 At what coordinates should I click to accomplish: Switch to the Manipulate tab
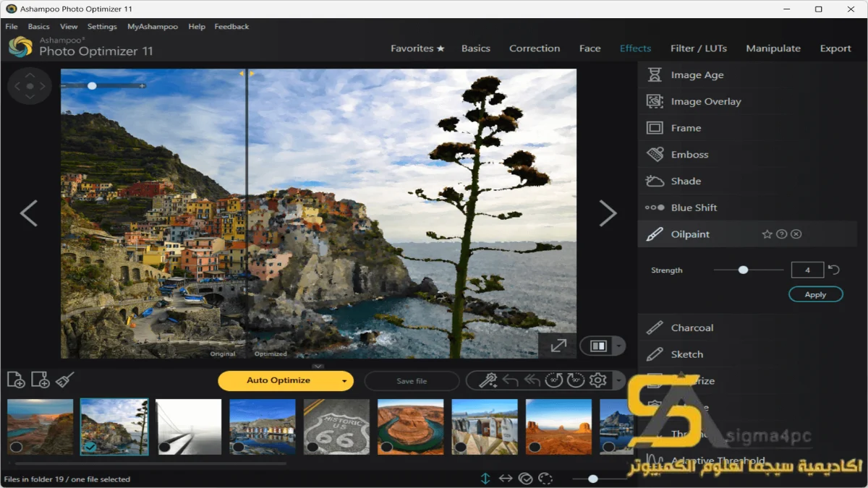click(773, 48)
